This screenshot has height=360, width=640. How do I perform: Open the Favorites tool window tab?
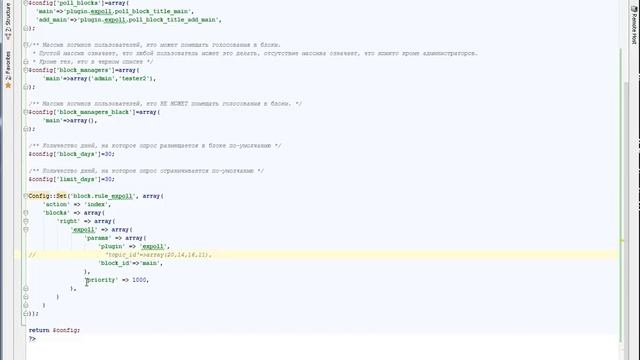click(x=8, y=69)
